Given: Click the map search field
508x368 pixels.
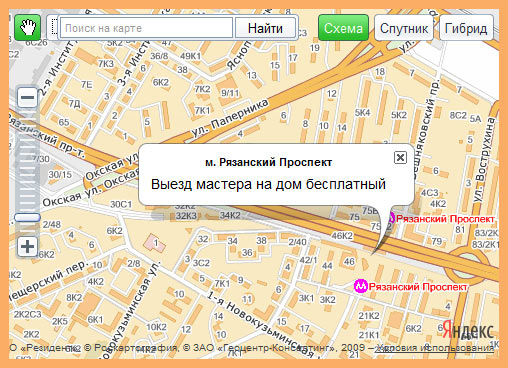Looking at the screenshot, I should click(146, 28).
